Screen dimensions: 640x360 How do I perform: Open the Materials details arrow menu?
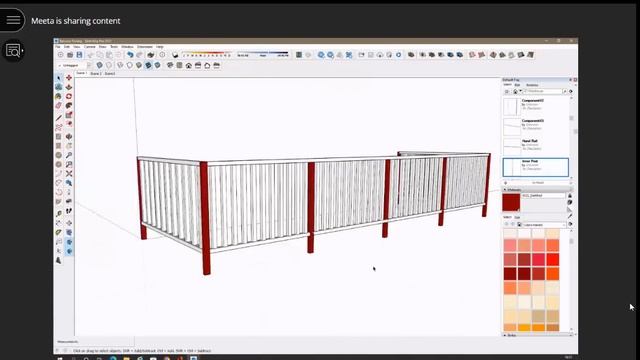coord(570,224)
